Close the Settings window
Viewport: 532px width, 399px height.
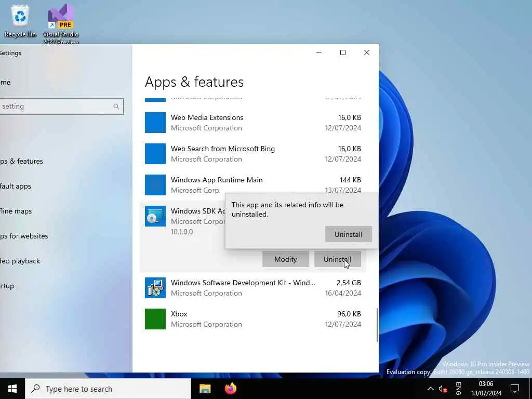click(x=367, y=52)
